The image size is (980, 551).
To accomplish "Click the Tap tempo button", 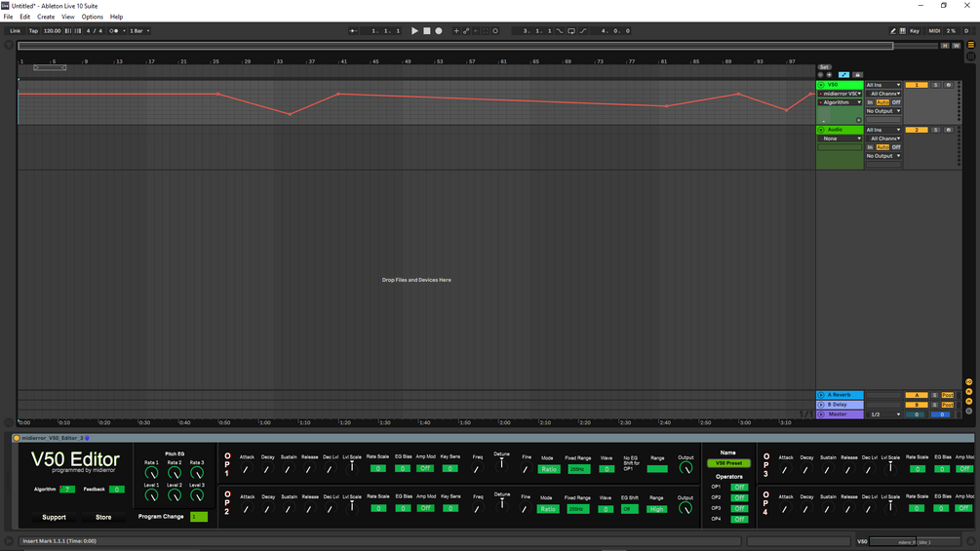I will click(33, 30).
